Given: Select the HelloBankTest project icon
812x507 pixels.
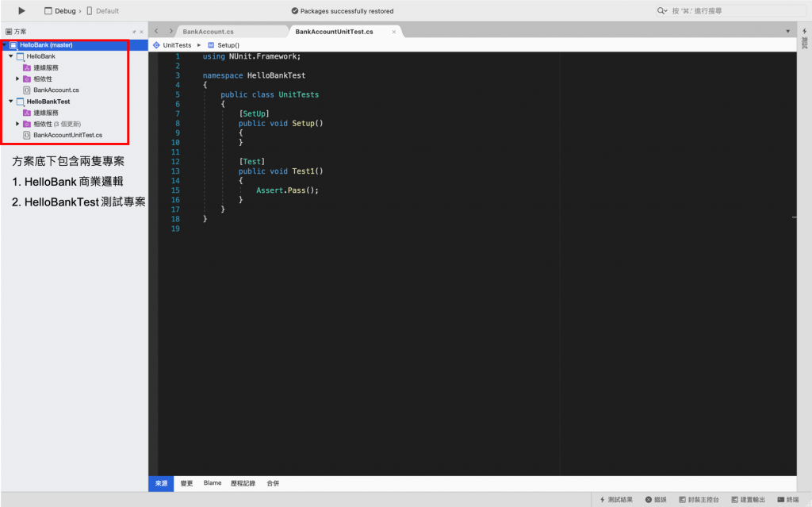Looking at the screenshot, I should [20, 102].
